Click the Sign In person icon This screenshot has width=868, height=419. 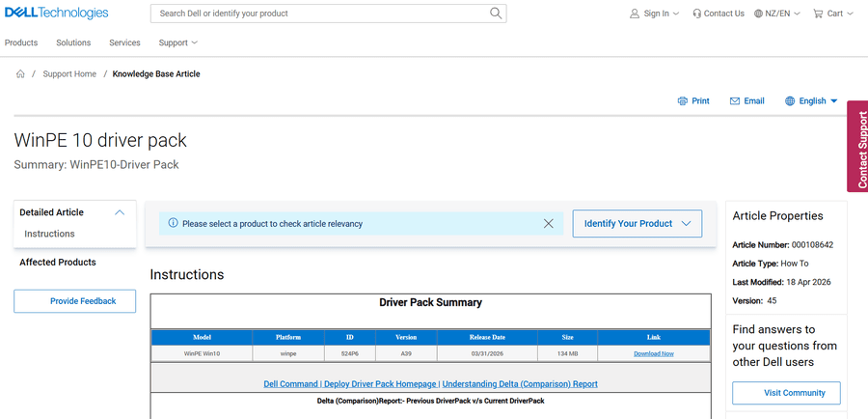tap(635, 14)
